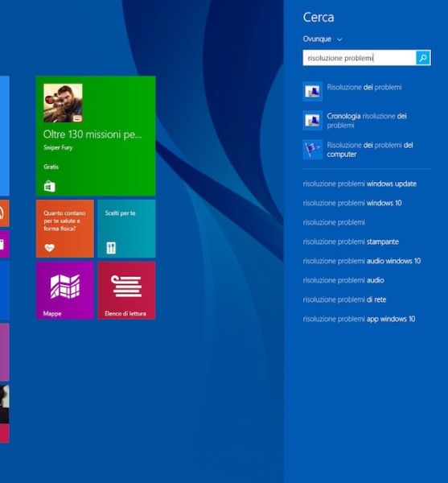The height and width of the screenshot is (483, 448).
Task: Click the chevron next to Ovunque
Action: (339, 39)
